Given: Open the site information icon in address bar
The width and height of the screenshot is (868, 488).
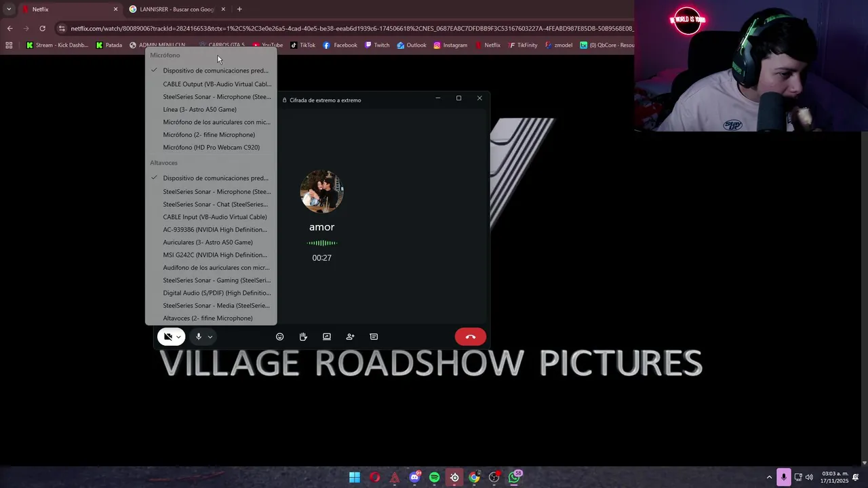Looking at the screenshot, I should (x=62, y=28).
